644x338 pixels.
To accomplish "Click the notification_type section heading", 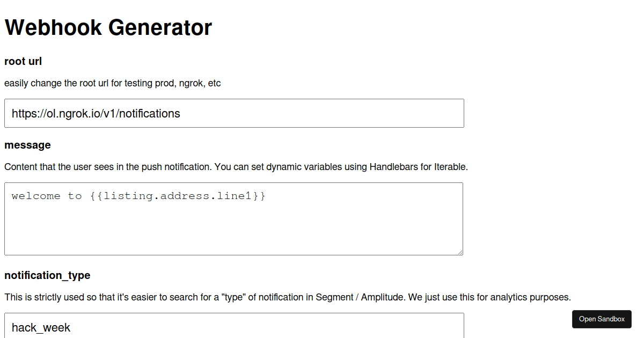I will [47, 275].
